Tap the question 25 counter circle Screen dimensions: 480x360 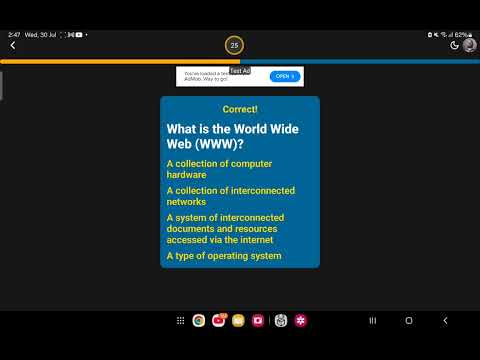pyautogui.click(x=234, y=45)
